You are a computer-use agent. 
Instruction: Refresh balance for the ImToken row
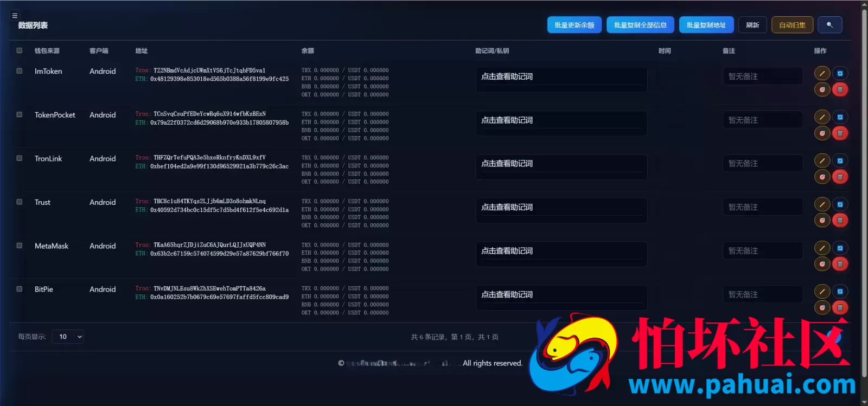click(840, 73)
